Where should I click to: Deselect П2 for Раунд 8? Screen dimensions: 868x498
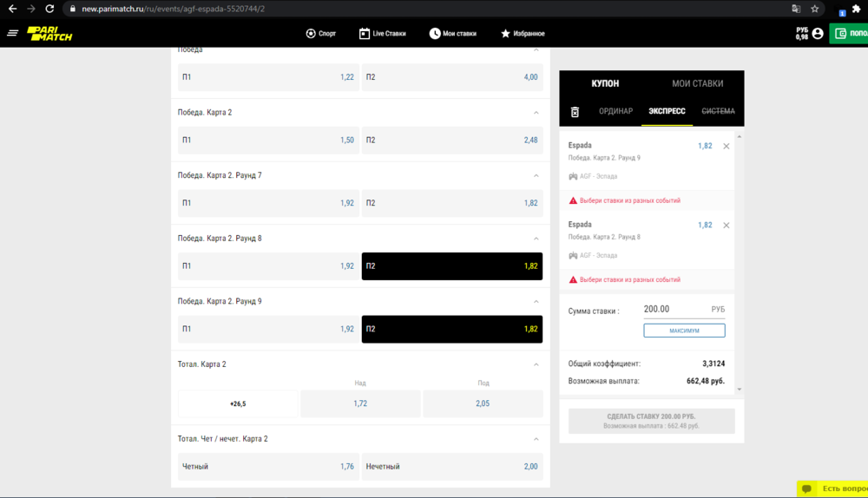(x=451, y=266)
